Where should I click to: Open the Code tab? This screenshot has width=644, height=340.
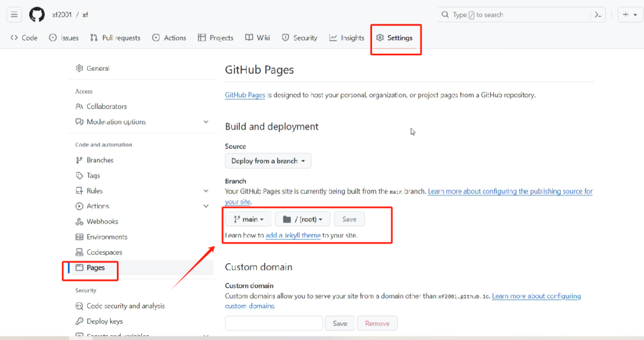24,38
